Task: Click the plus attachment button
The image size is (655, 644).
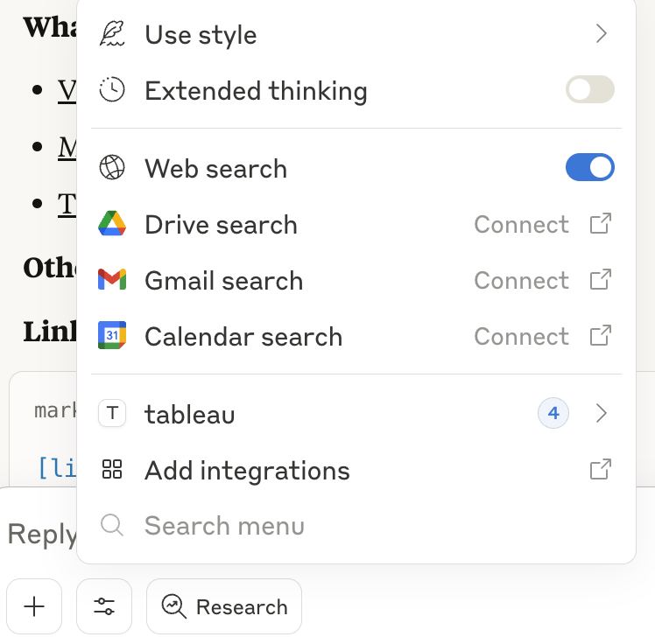Action: [x=34, y=606]
